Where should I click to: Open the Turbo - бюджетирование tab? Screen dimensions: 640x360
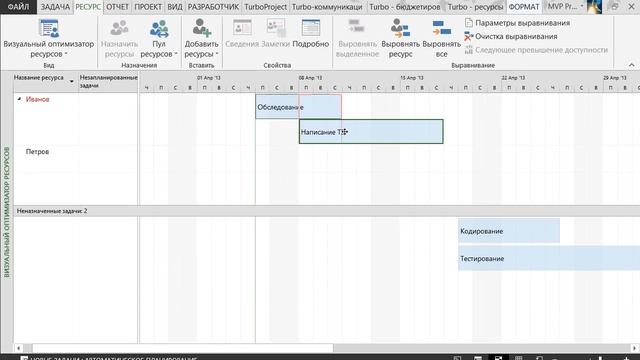click(404, 7)
